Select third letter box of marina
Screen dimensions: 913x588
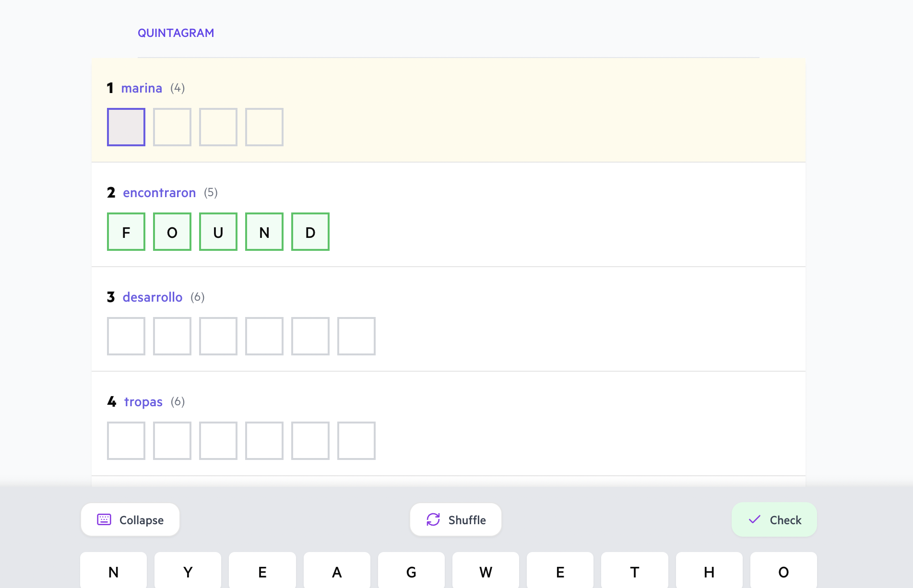point(218,127)
